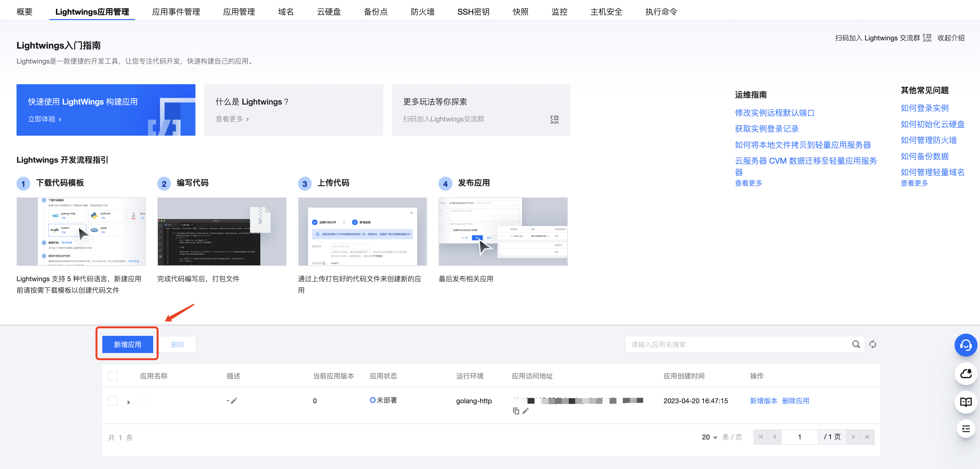Open the 主机安全 tab
980x469 pixels.
click(x=606, y=12)
